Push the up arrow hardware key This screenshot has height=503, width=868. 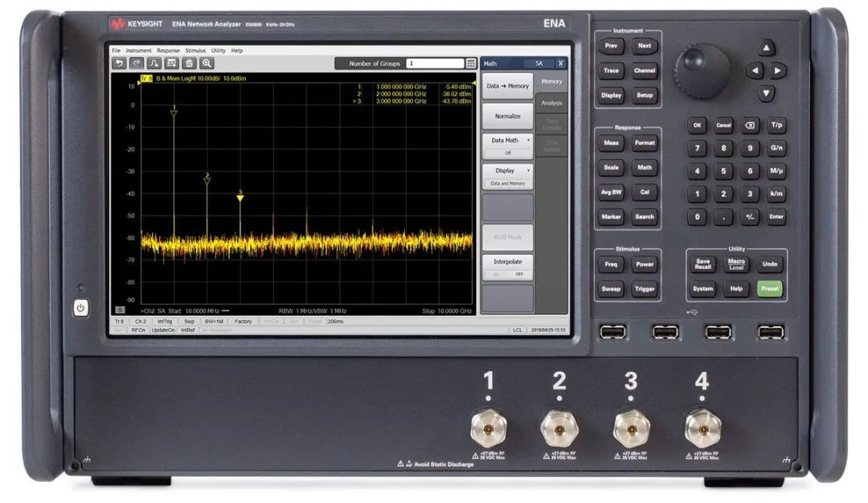point(766,47)
